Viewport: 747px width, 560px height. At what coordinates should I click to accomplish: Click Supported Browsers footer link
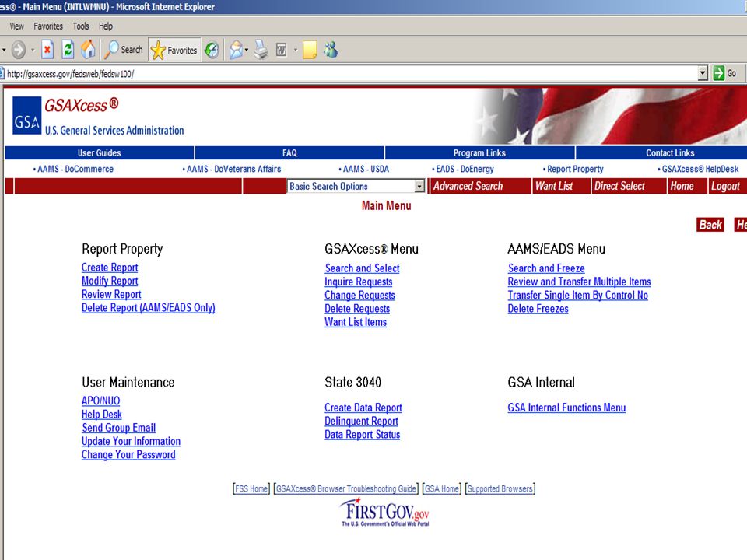pyautogui.click(x=500, y=488)
